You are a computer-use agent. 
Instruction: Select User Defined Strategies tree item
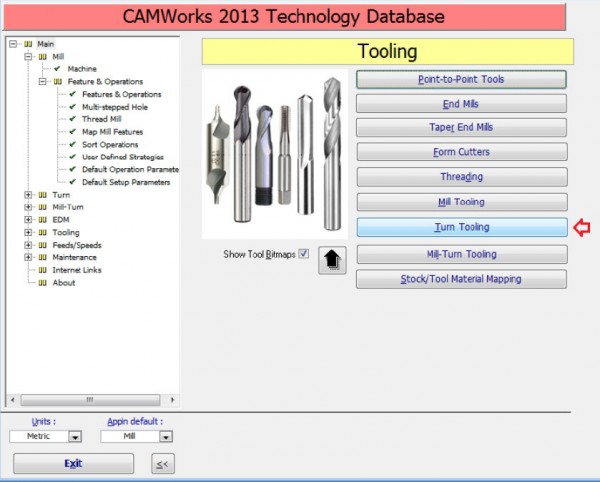[x=122, y=157]
